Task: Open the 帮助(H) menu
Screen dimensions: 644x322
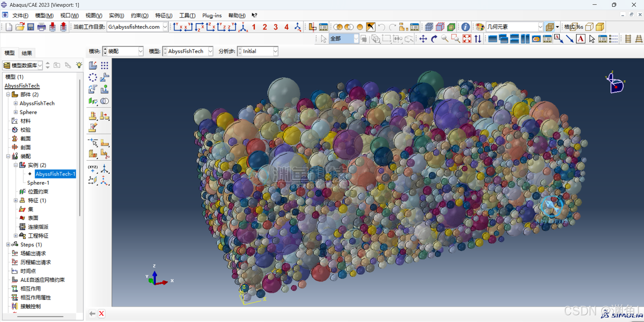Action: [237, 15]
